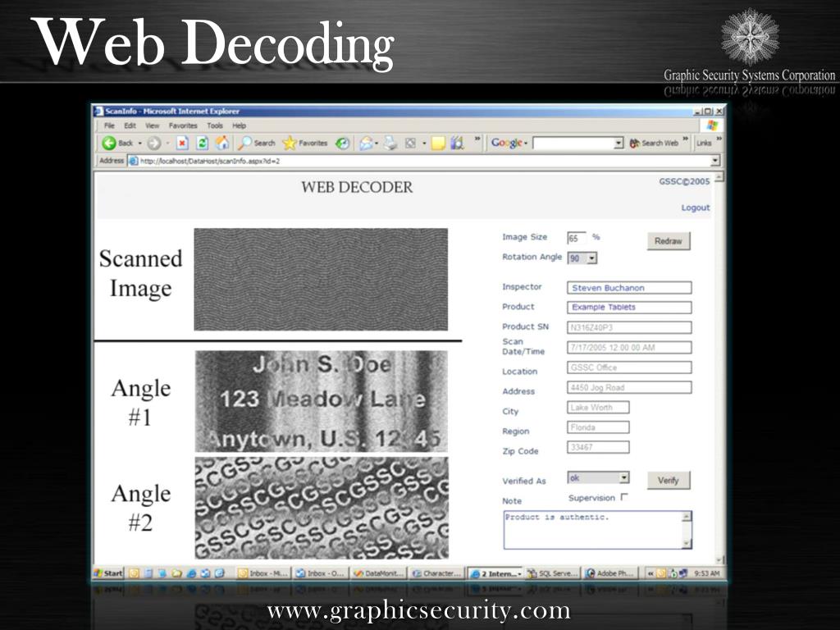Click the Mail envelope icon

367,143
